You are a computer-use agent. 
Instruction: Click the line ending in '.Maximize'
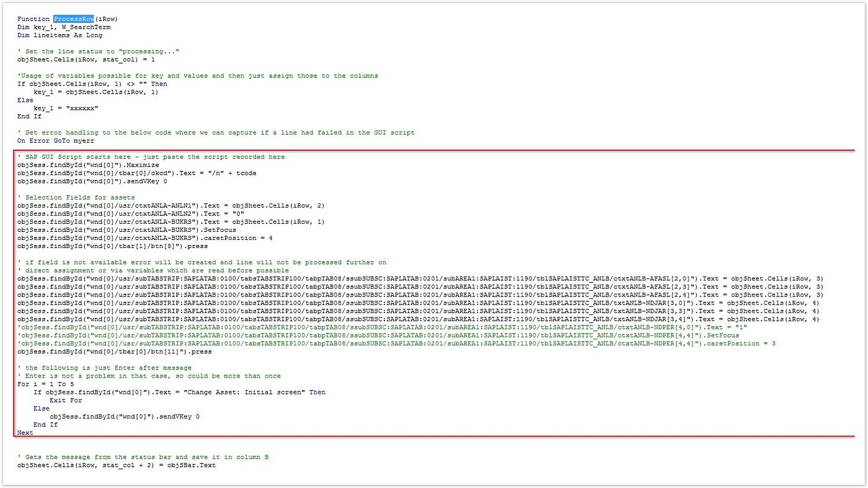[88, 165]
